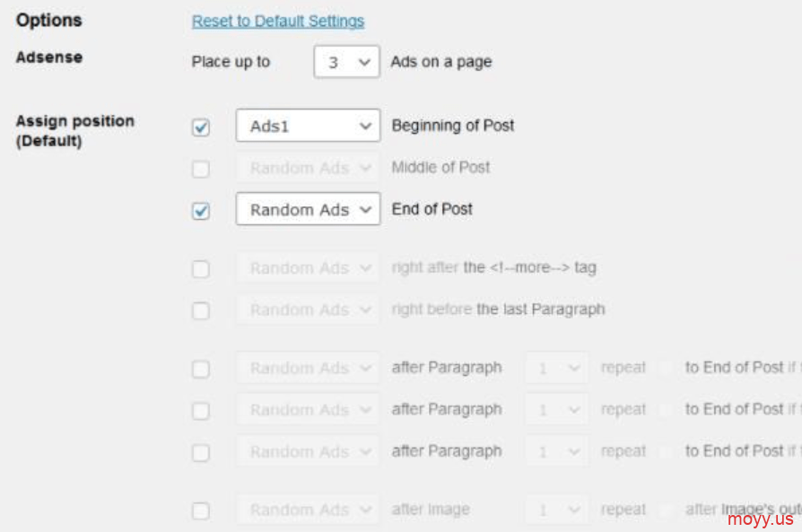This screenshot has height=532, width=802.
Task: Open Random Ads dropdown for last Paragraph row
Action: click(308, 310)
